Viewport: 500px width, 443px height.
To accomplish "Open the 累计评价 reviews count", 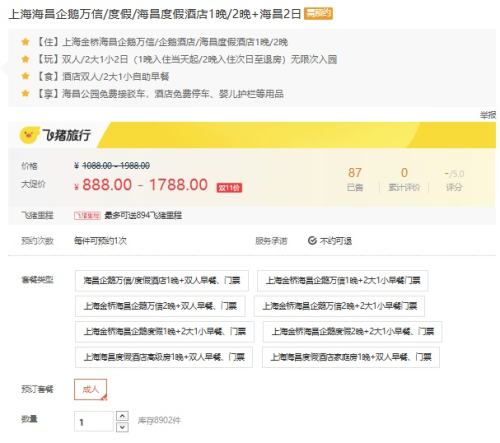I will pos(404,179).
